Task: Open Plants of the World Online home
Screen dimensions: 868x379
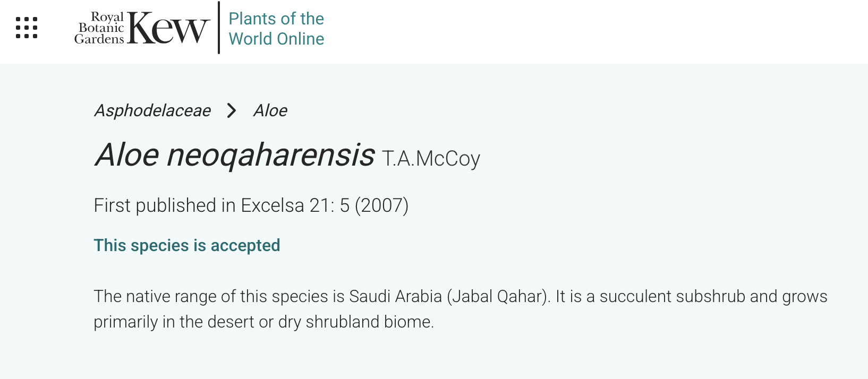Action: pyautogui.click(x=276, y=29)
